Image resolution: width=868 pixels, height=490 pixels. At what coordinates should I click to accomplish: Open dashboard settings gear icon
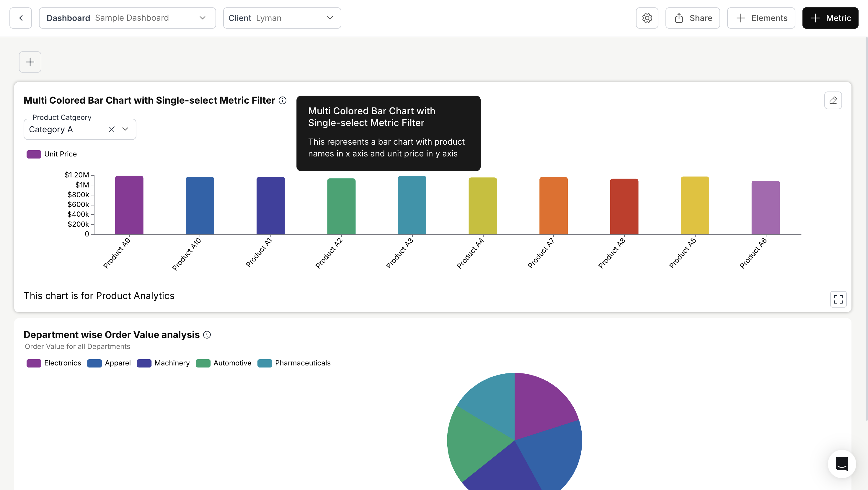click(x=647, y=18)
